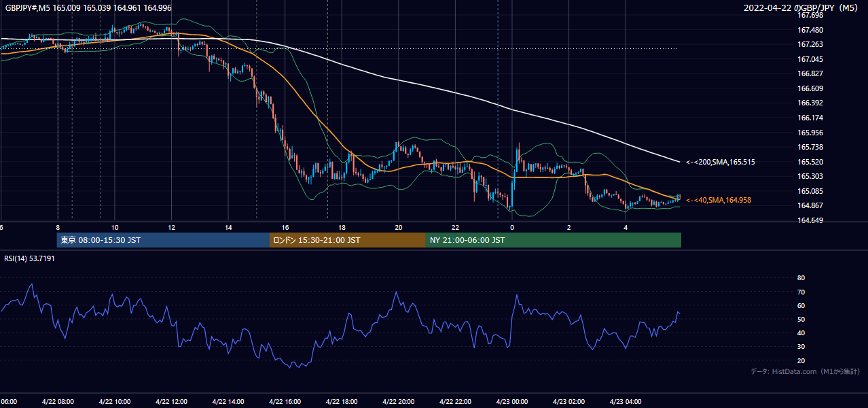
Task: Click hour label 12 below price chart
Action: 171,227
